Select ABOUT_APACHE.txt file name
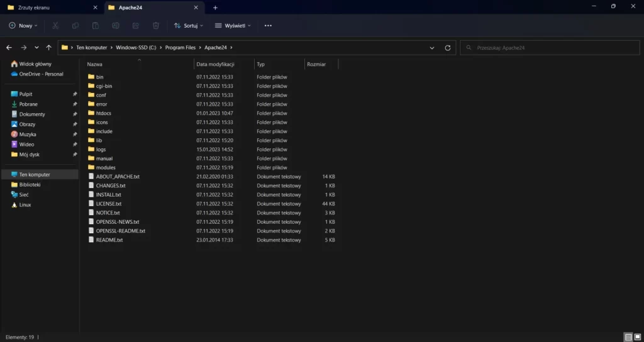644x342 pixels. (x=118, y=177)
